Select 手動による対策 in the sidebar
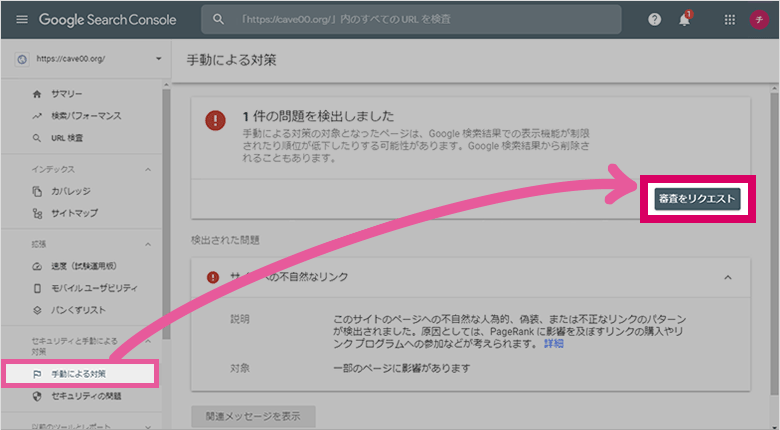 pyautogui.click(x=81, y=374)
